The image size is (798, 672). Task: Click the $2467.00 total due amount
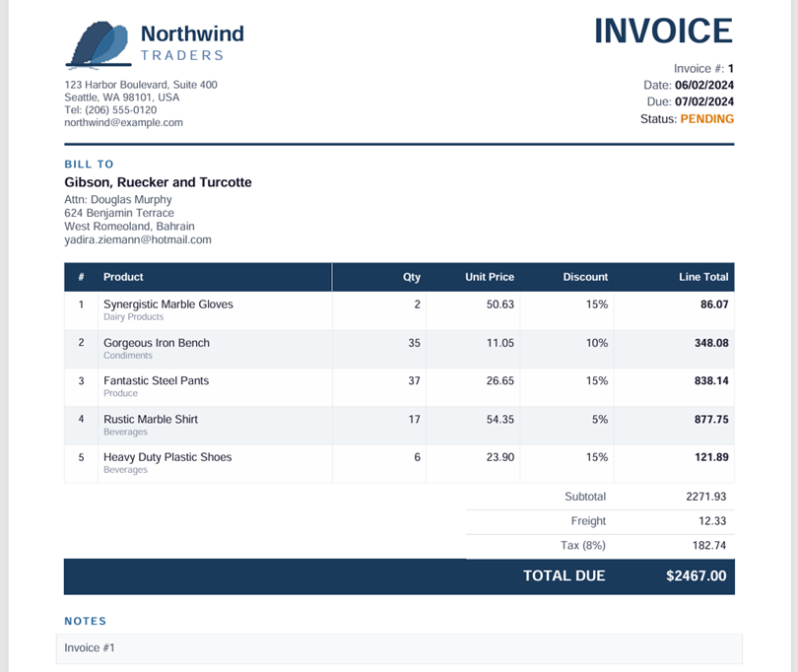pyautogui.click(x=696, y=576)
